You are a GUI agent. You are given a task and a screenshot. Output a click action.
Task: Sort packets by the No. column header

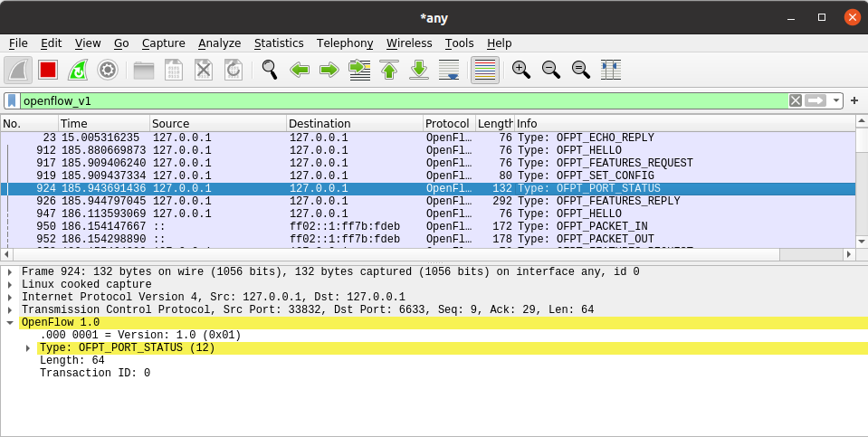click(29, 123)
